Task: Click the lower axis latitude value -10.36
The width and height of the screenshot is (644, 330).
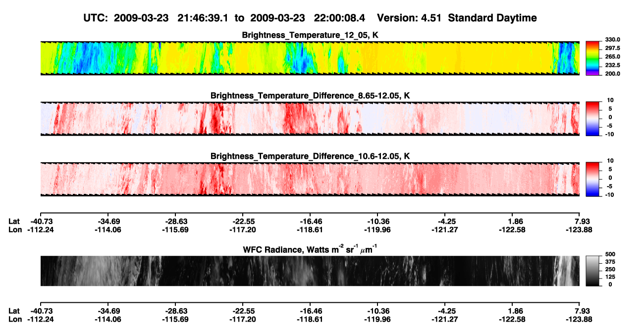Action: [377, 311]
